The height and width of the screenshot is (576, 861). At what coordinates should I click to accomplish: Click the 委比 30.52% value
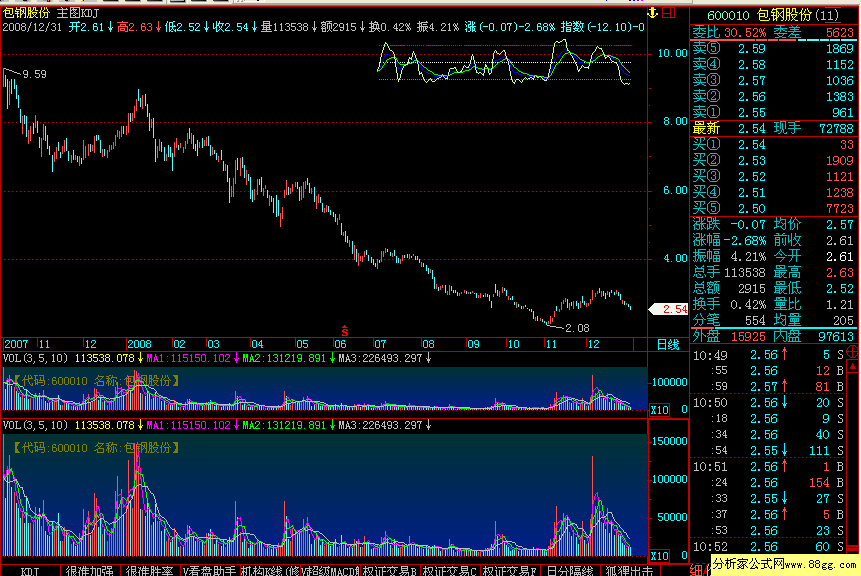pos(745,33)
